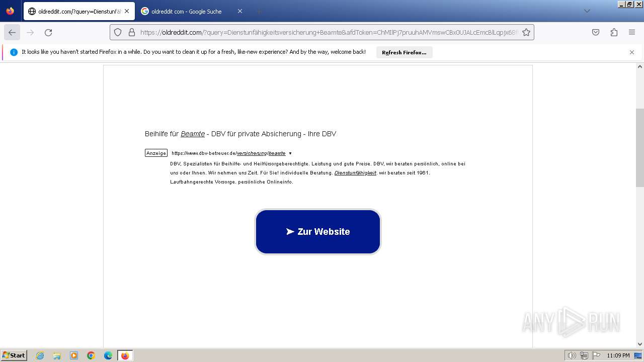
Task: Click the forward navigation arrow
Action: click(x=30, y=32)
